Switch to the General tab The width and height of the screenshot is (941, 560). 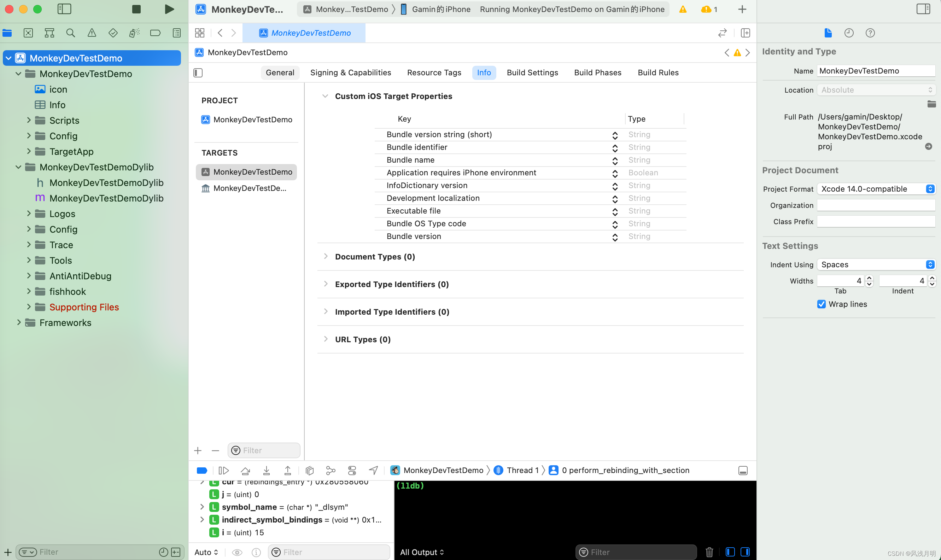pos(280,72)
